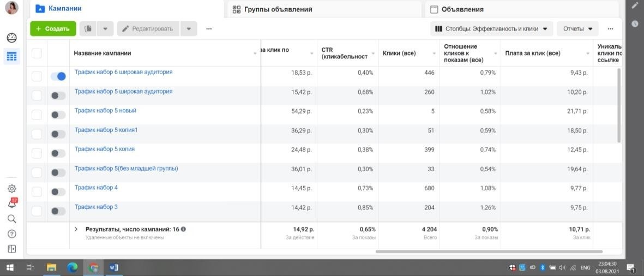Toggle the sidebar panel collapse icon
Viewport: 644px width, 276px height.
pos(12,249)
